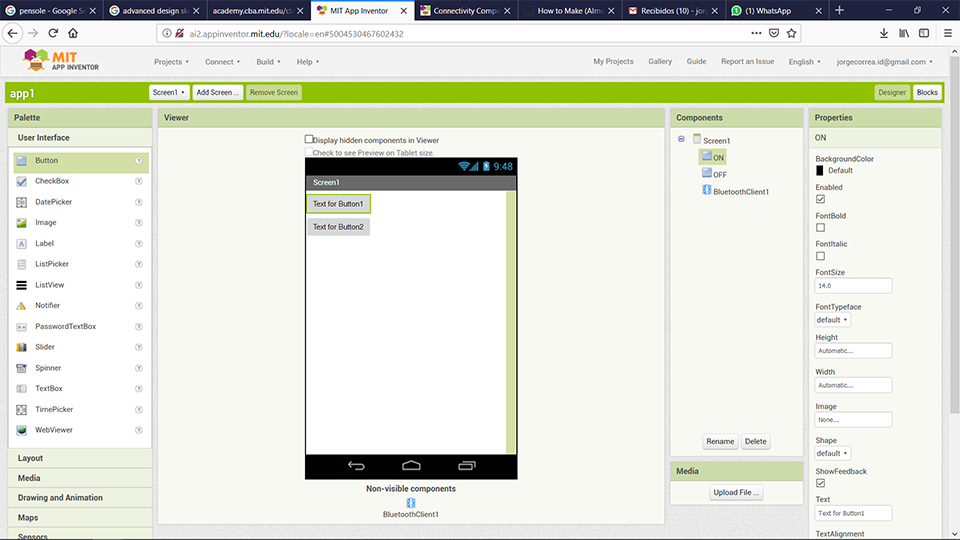Choose the TimePicker palette icon
The width and height of the screenshot is (960, 540).
[21, 410]
